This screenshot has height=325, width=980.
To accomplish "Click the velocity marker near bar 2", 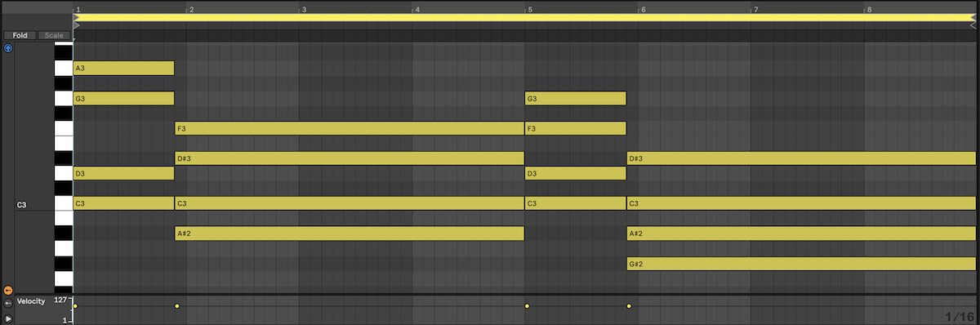I will coord(176,306).
